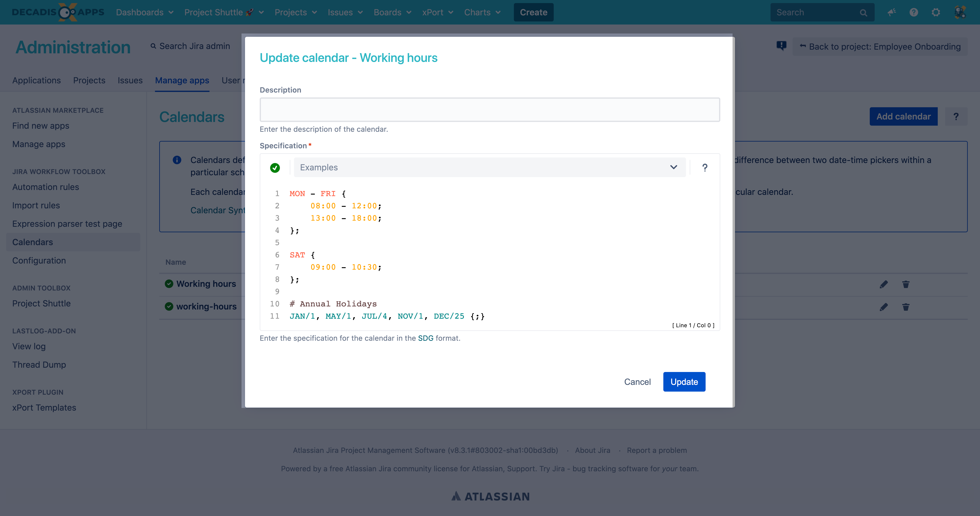Open View log in sidebar
The image size is (980, 516).
coord(29,346)
